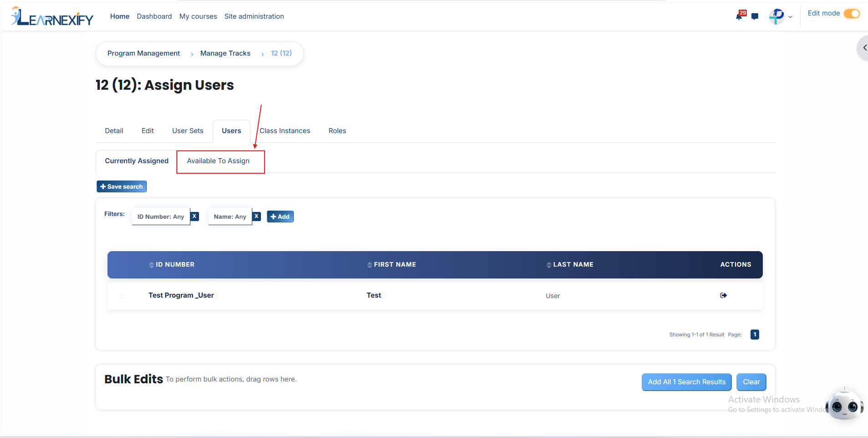
Task: Open the Name: Any filter
Action: (230, 216)
